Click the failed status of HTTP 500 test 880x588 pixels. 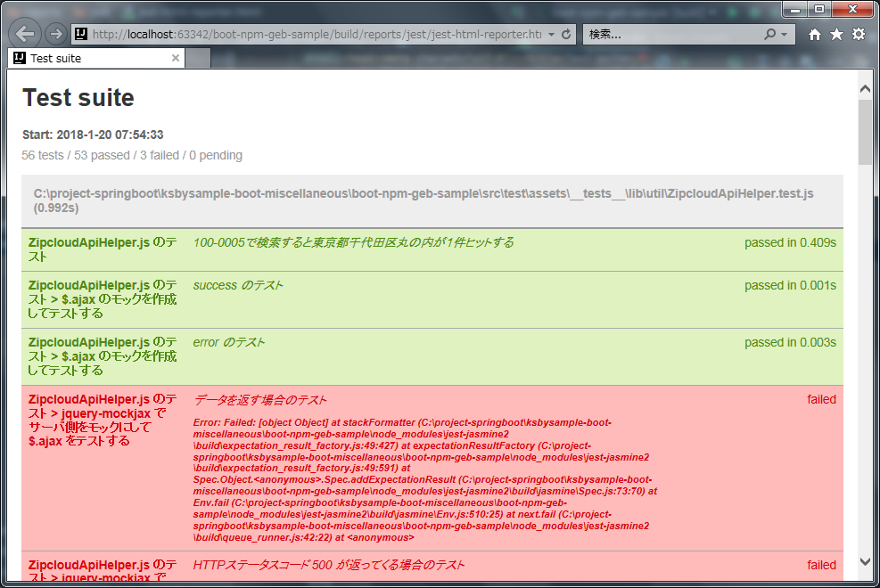tap(822, 565)
